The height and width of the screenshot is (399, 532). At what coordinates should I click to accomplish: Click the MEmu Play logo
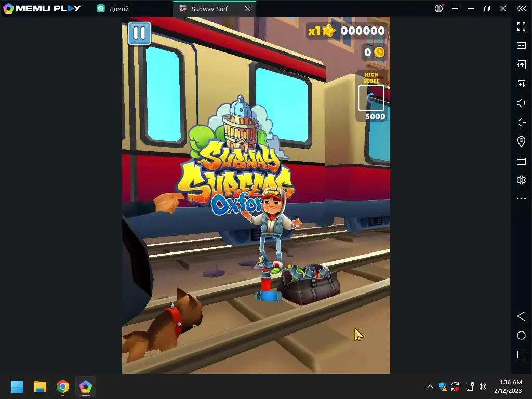(x=42, y=8)
